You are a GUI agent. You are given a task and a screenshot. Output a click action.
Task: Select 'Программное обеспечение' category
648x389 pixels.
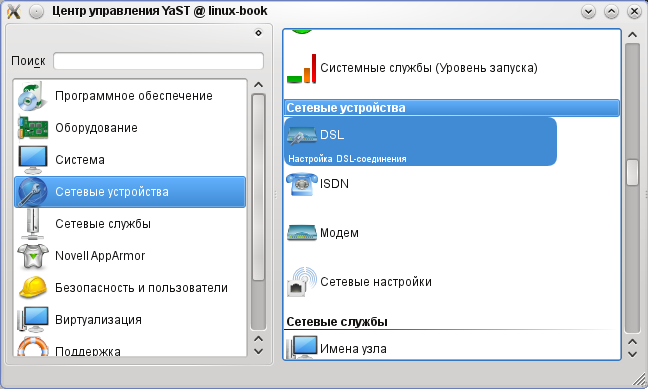(x=130, y=96)
